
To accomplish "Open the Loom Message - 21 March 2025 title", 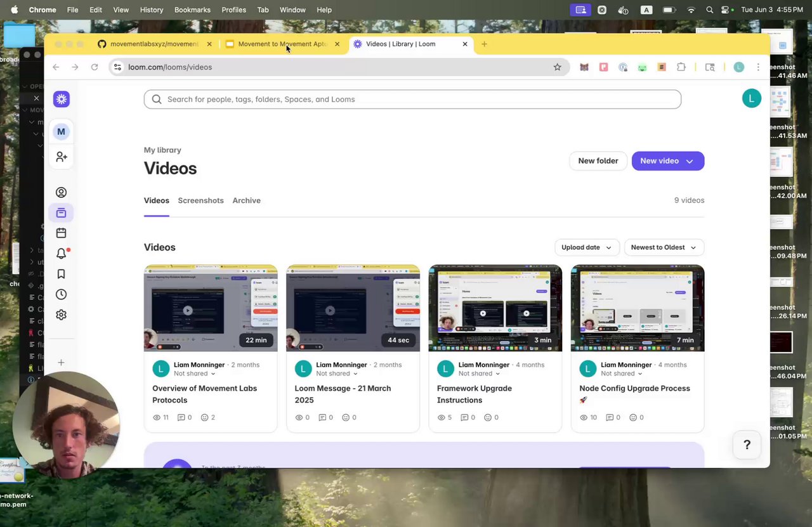I will [343, 394].
